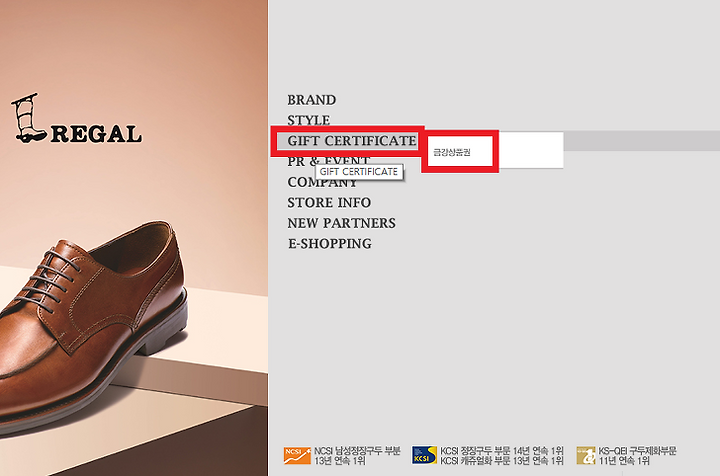720x476 pixels.
Task: Click the KCSI 정장구두 부문 award text
Action: (x=502, y=455)
